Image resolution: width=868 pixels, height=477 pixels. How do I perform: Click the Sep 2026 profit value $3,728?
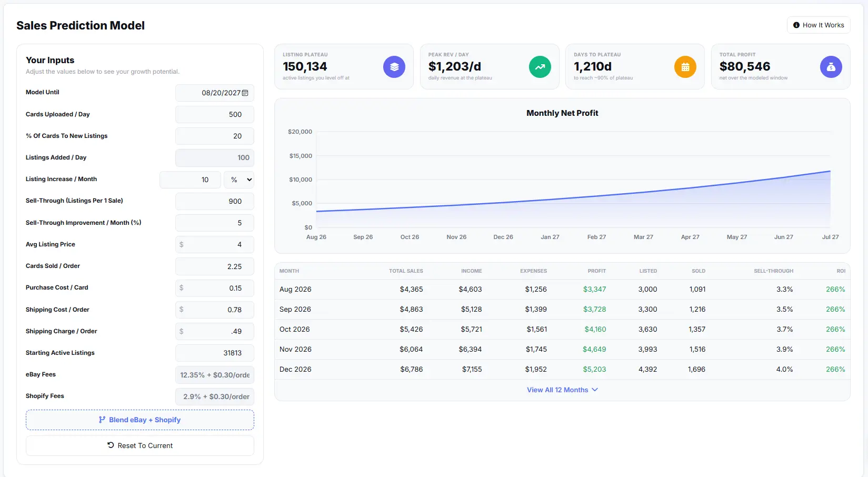594,309
